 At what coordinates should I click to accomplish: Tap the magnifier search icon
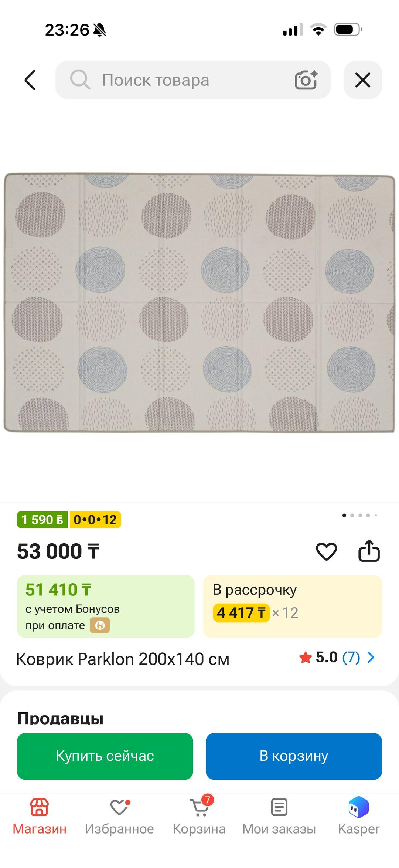point(80,80)
